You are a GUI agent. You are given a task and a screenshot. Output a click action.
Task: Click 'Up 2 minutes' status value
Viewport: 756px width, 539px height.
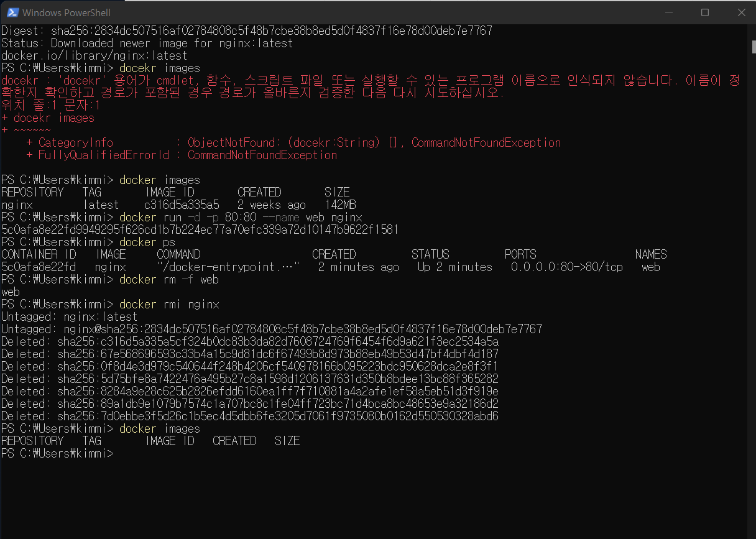tap(455, 267)
